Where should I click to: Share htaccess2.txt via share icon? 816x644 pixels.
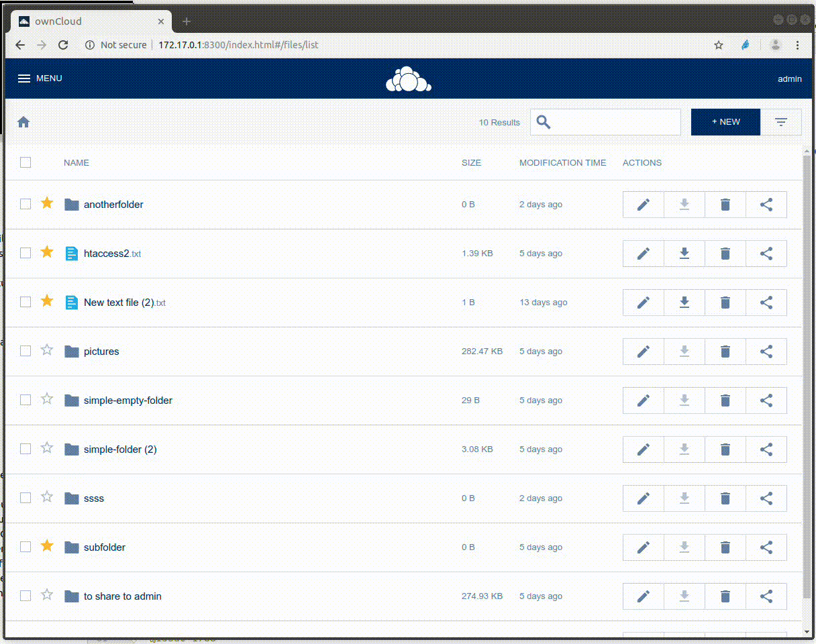[x=766, y=254]
